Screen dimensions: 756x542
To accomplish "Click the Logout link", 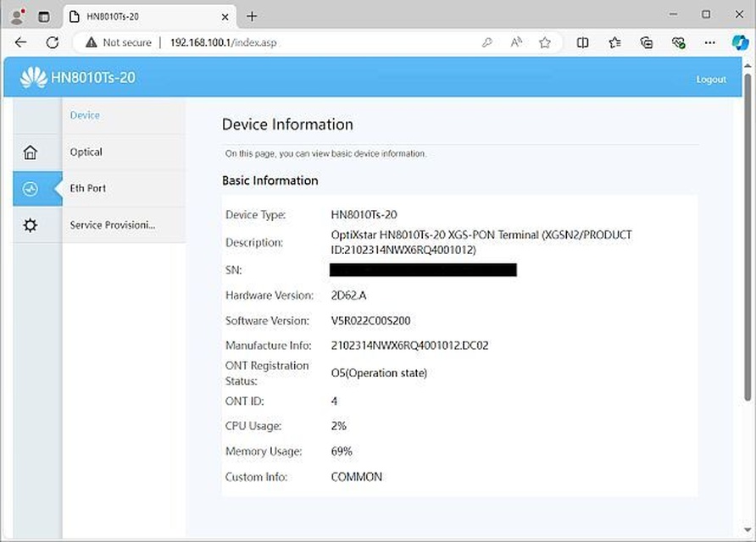I will point(711,80).
